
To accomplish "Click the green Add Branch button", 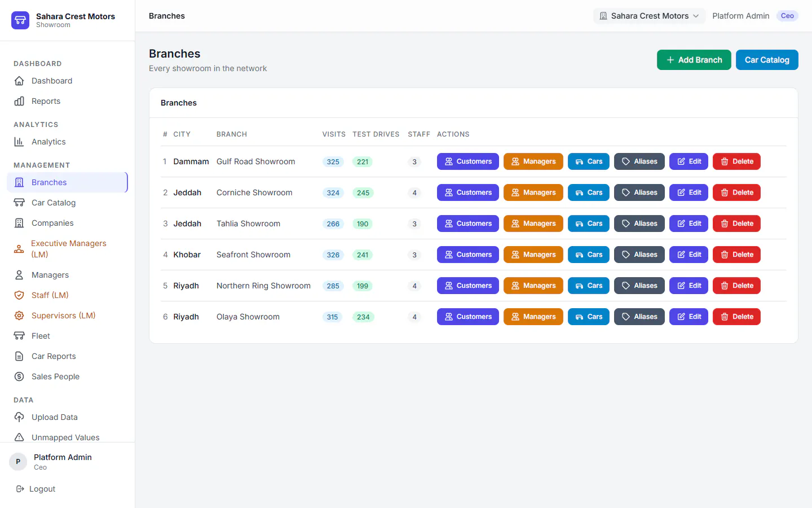I will [x=694, y=60].
